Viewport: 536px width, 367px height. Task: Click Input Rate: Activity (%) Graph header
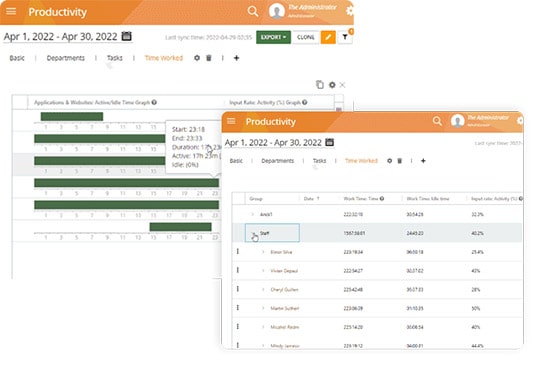265,102
